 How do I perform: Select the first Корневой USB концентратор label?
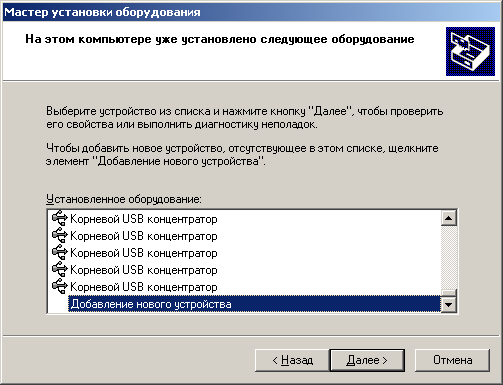click(x=144, y=219)
